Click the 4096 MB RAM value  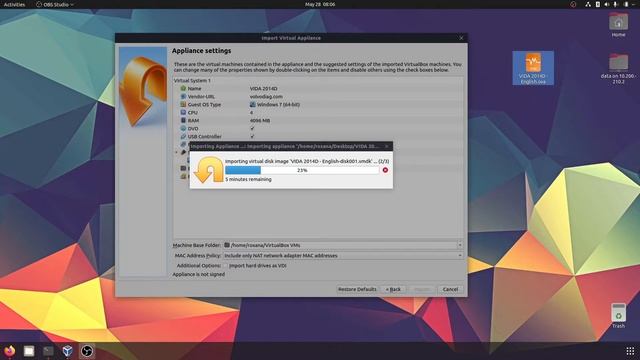click(x=260, y=120)
